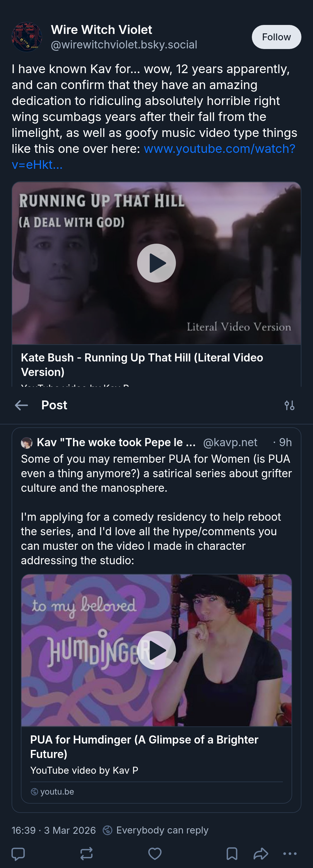Screen dimensions: 313x868
Task: Play the Running Up That Hill video
Action: [x=156, y=263]
